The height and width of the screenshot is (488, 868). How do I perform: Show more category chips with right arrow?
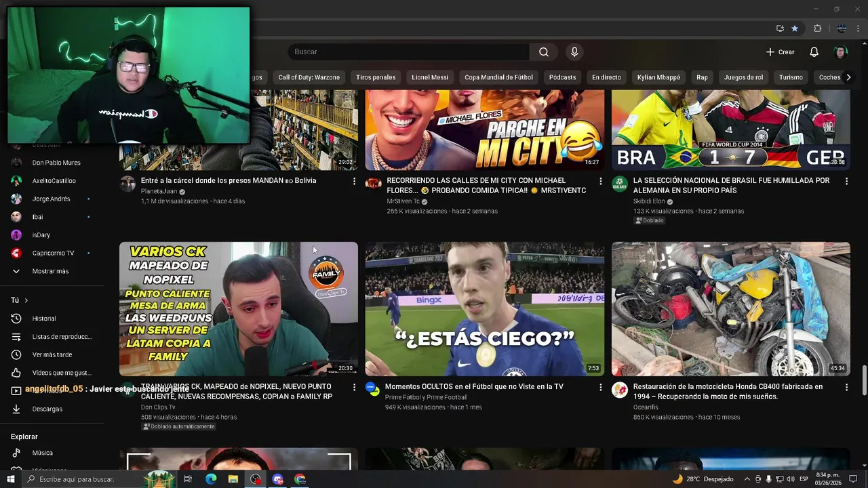point(848,77)
